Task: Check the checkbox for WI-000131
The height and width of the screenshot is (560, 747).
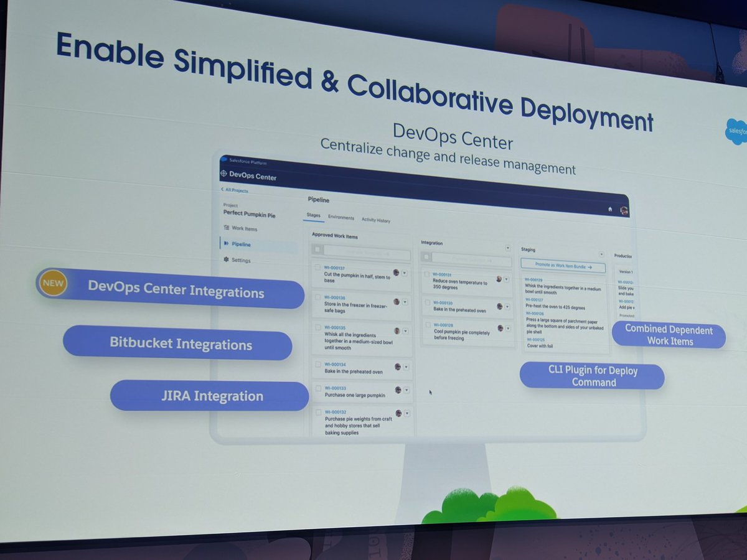Action: click(x=426, y=274)
